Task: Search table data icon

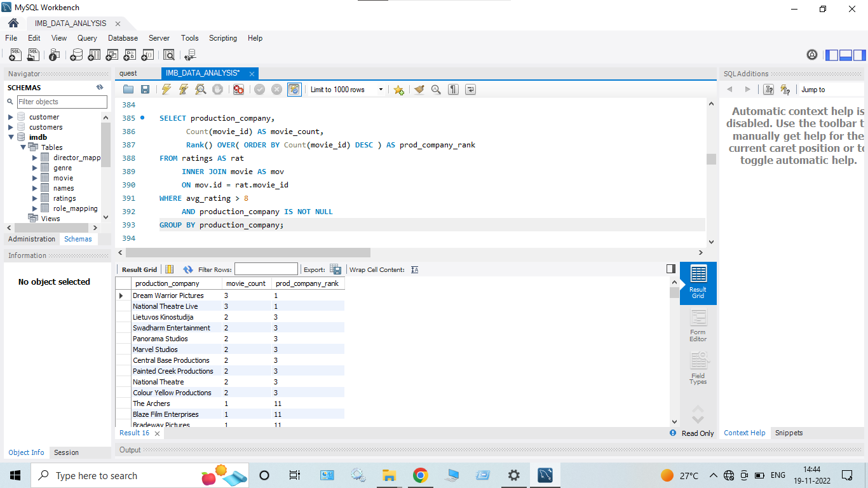Action: click(x=169, y=55)
